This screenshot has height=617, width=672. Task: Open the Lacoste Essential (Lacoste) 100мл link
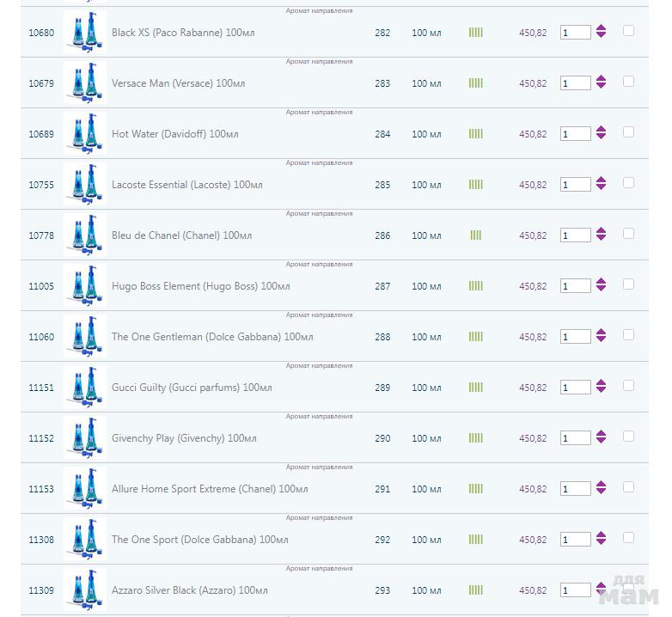pyautogui.click(x=186, y=185)
